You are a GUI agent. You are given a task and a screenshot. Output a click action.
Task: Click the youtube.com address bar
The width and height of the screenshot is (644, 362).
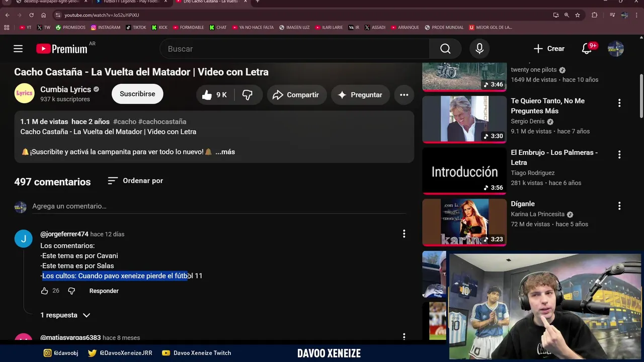(302, 15)
